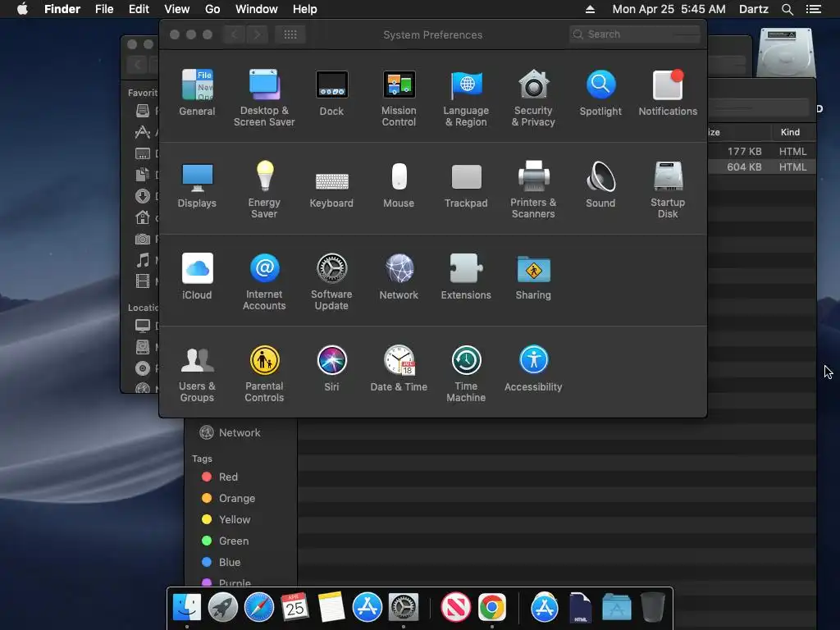Open the Help menu
This screenshot has height=630, width=840.
[305, 9]
